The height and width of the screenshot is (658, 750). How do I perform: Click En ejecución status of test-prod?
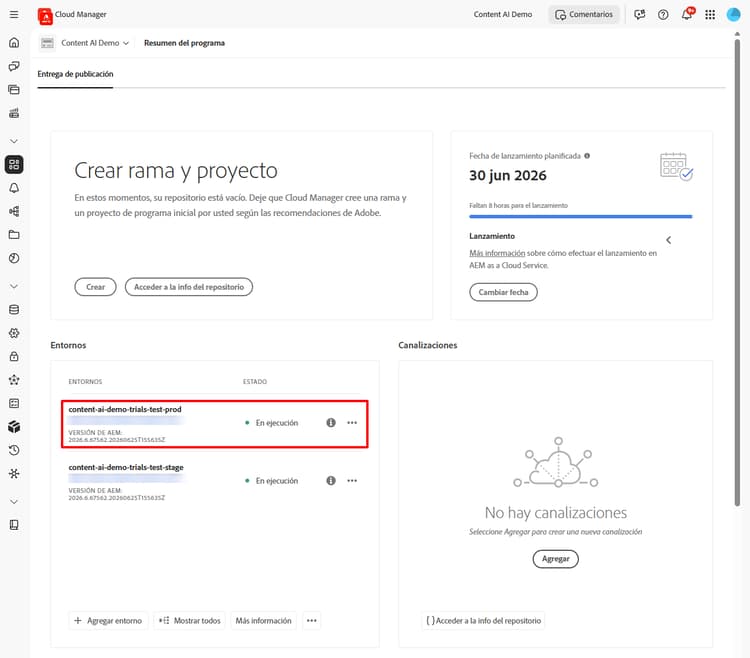click(x=271, y=423)
